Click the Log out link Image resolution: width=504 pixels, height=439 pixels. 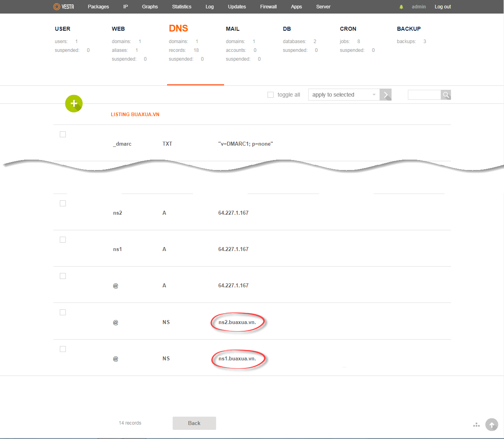443,7
